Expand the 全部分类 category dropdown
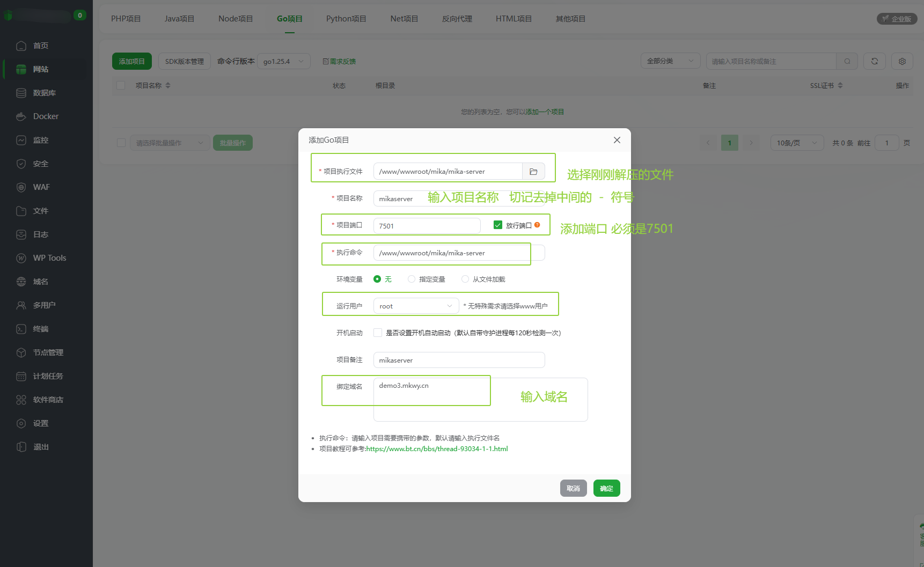The image size is (924, 567). point(670,61)
